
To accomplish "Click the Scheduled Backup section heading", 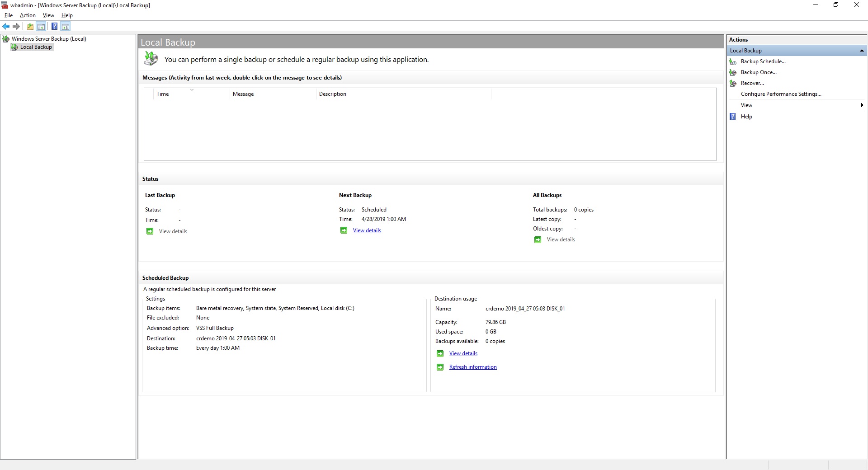I will [165, 278].
